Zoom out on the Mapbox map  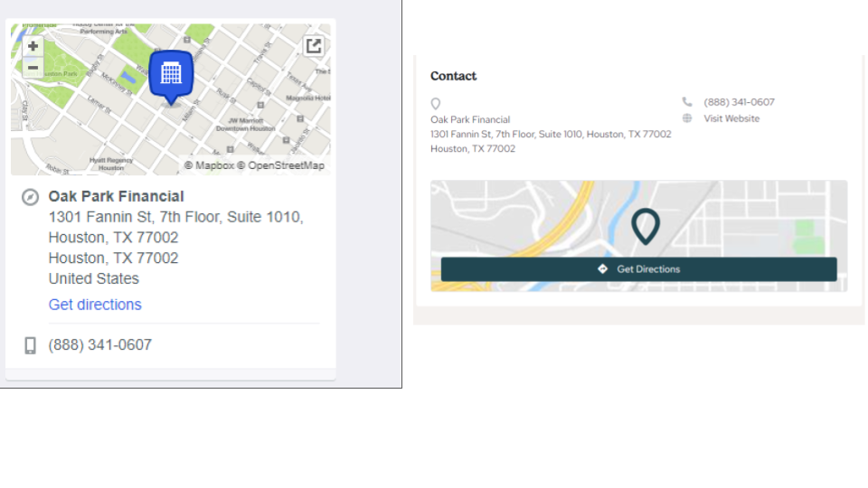(33, 68)
